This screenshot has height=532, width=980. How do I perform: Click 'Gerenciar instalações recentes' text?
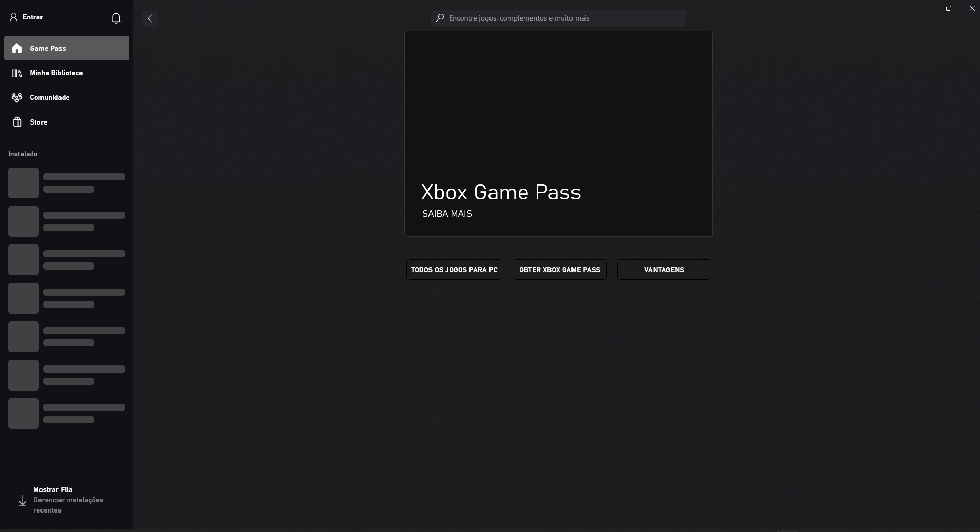(68, 505)
